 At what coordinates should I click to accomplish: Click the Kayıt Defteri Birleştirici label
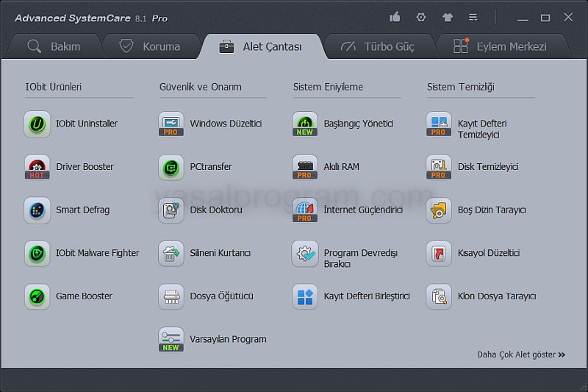[x=367, y=296]
